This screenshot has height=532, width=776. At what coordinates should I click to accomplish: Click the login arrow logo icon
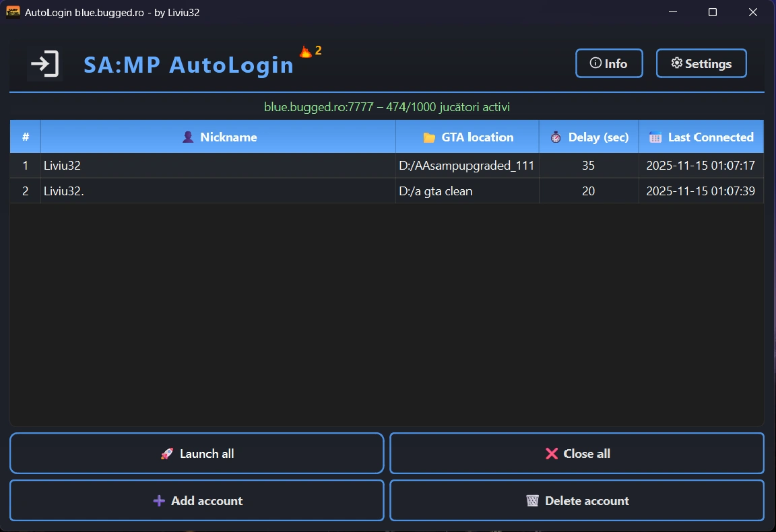44,65
